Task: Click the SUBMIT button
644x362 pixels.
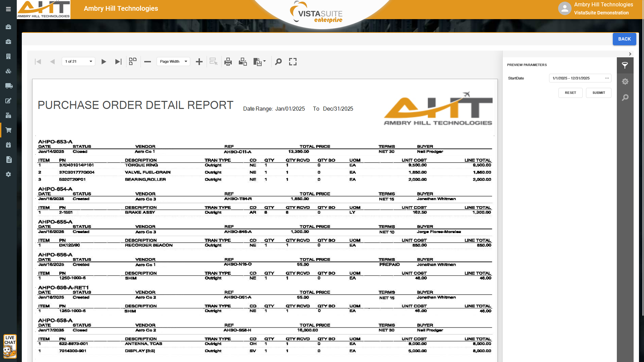Action: (x=598, y=93)
